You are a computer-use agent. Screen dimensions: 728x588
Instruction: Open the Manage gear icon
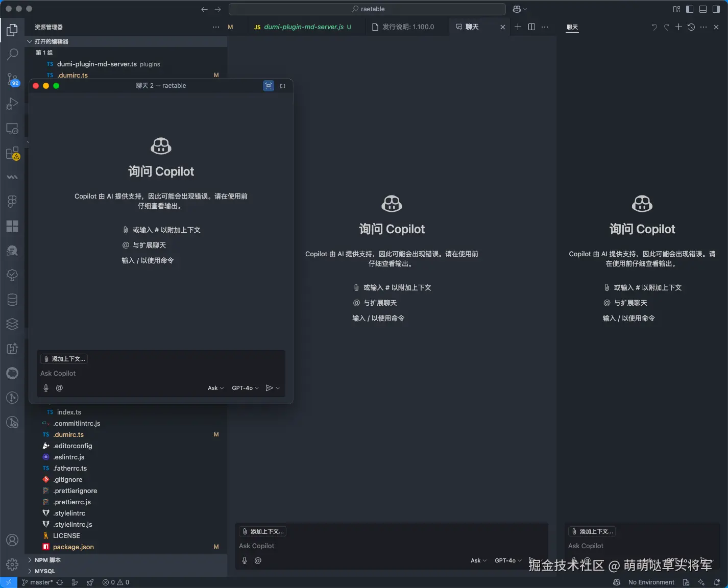(x=12, y=565)
